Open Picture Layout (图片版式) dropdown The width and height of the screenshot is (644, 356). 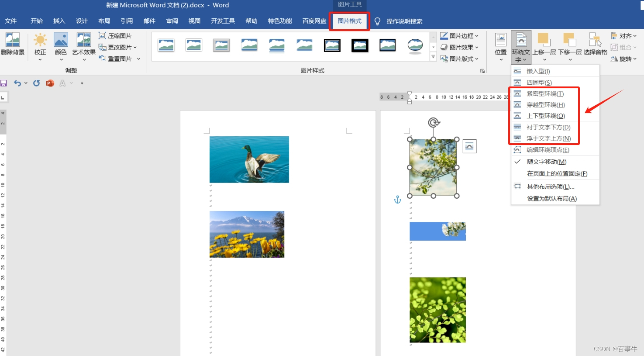tap(459, 59)
